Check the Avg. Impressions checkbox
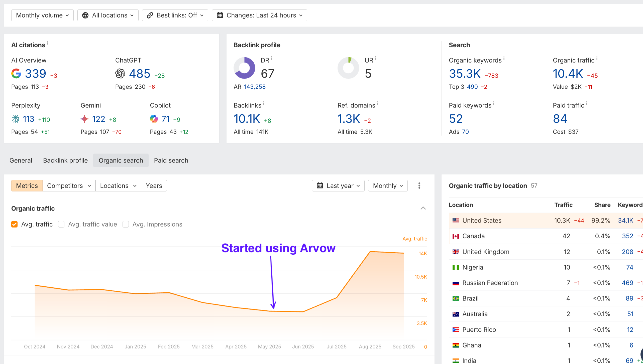The height and width of the screenshot is (364, 643). pos(126,224)
